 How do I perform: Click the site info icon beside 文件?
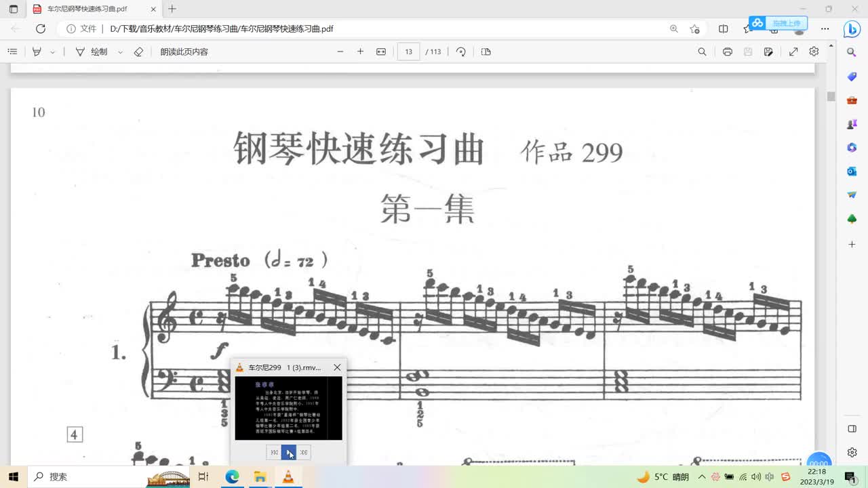[x=71, y=29]
